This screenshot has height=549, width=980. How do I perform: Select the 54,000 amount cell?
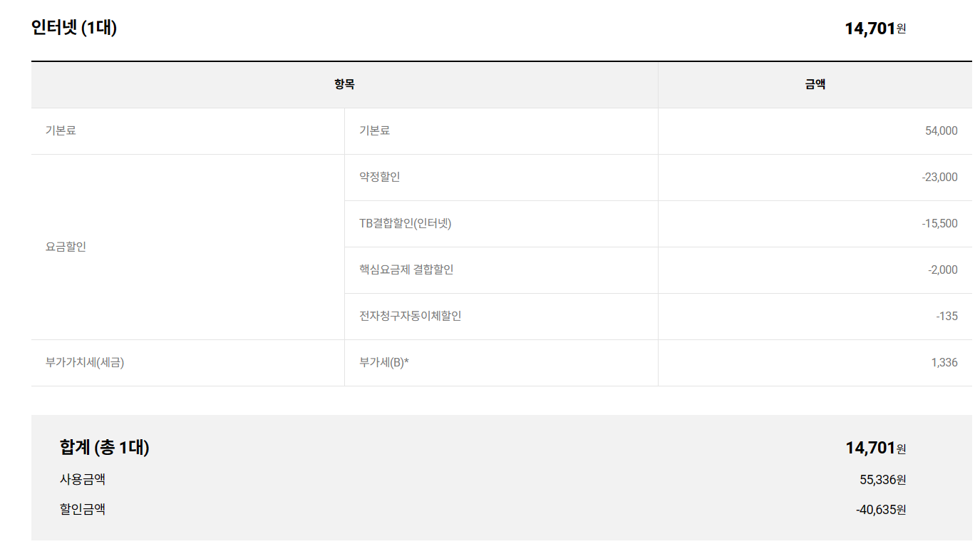click(x=941, y=130)
